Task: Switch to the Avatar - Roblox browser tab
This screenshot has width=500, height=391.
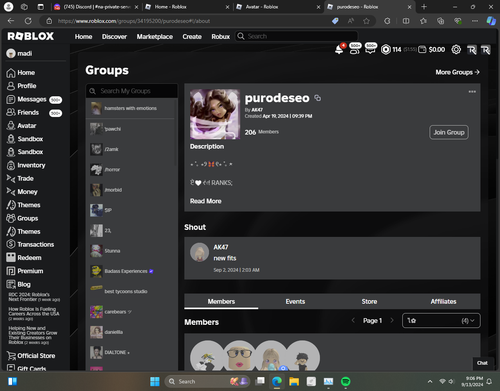Action: click(x=278, y=7)
